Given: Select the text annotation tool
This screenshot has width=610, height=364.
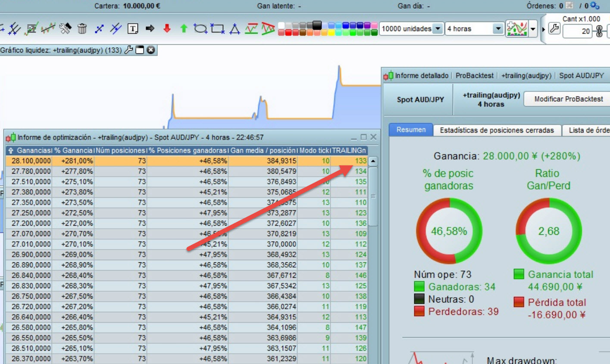Looking at the screenshot, I should (x=133, y=29).
